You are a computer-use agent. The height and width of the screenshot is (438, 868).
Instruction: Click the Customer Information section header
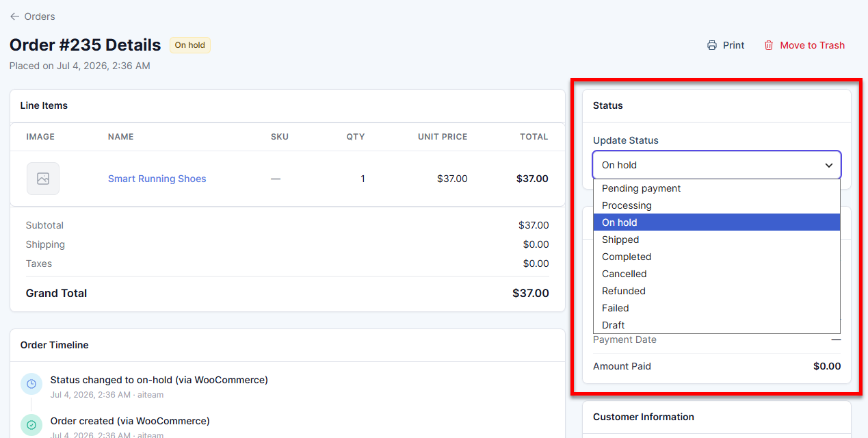(644, 417)
